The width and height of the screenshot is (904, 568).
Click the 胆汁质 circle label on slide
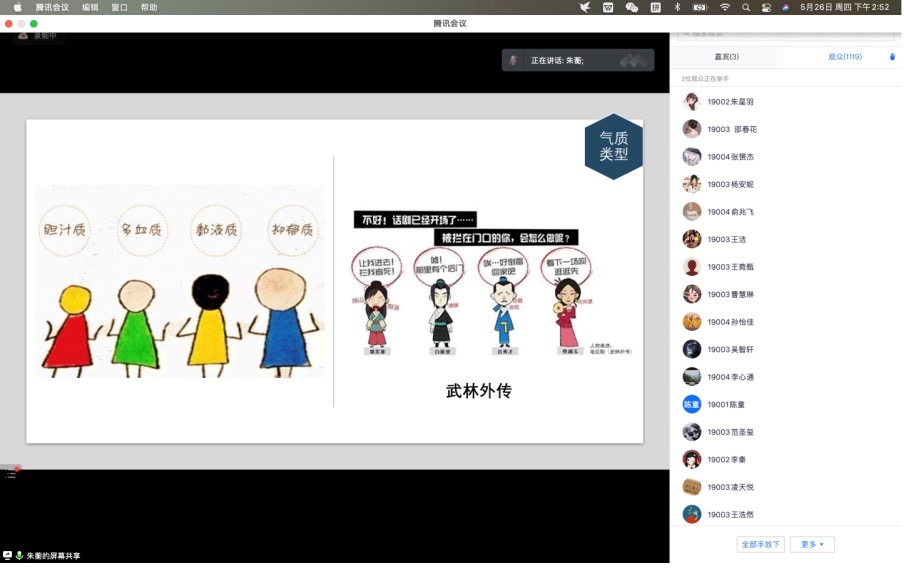[65, 230]
